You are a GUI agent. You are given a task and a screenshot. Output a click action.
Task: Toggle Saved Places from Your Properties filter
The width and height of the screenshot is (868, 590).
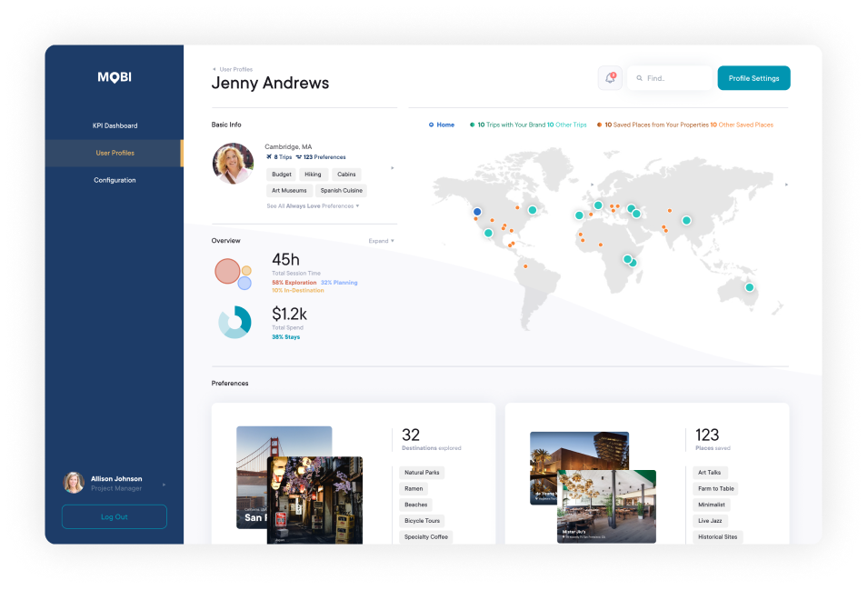click(654, 125)
